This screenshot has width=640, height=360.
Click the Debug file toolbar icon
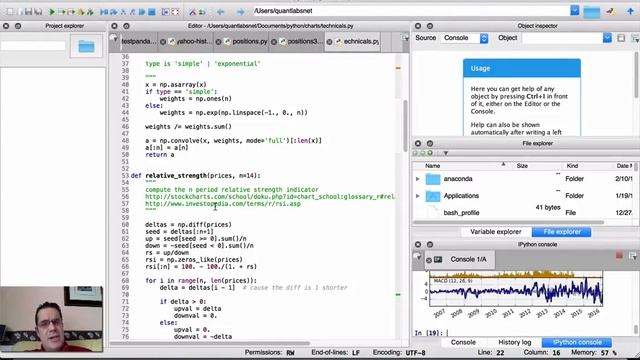coord(104,12)
